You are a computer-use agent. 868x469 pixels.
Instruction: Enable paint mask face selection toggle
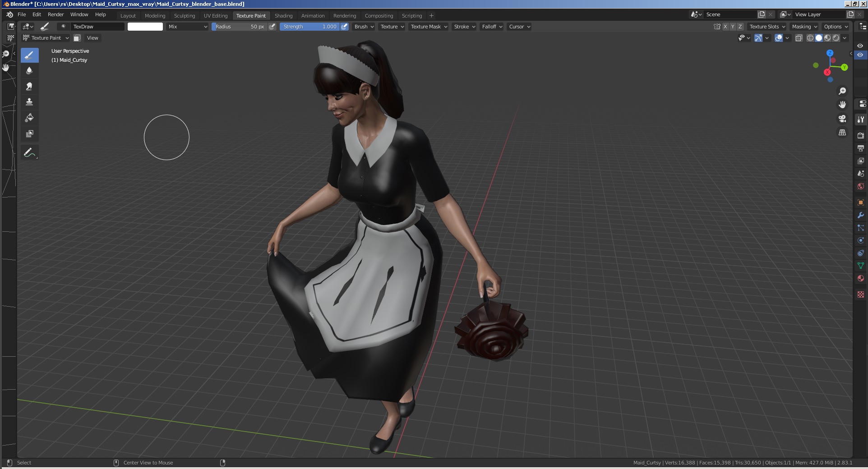77,38
